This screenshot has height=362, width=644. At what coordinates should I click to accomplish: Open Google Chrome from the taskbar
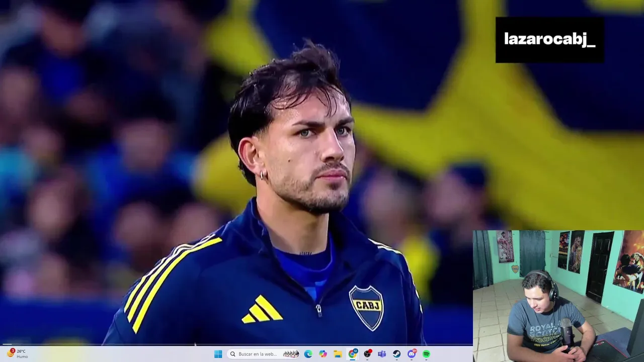pos(353,354)
